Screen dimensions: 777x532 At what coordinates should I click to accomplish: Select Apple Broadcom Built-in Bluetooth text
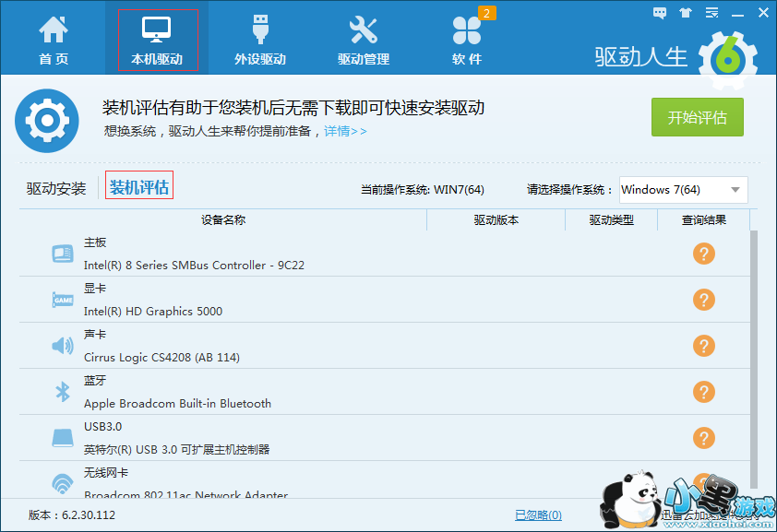click(177, 403)
